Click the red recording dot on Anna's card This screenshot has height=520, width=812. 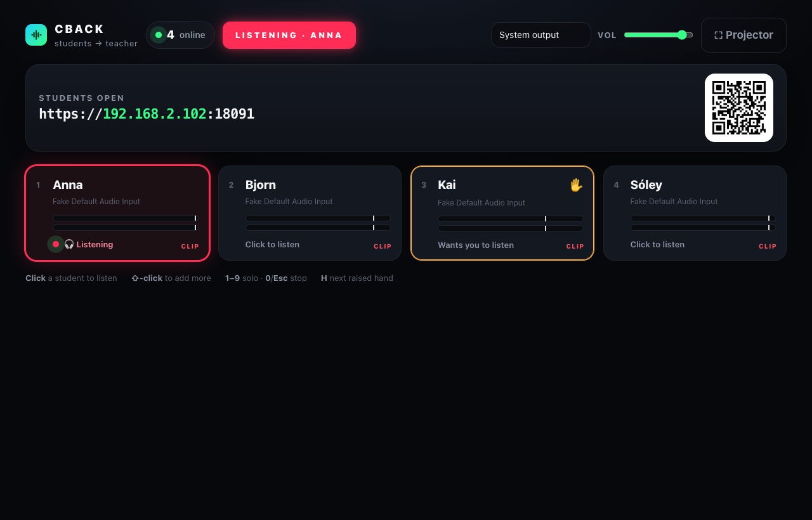(x=56, y=244)
